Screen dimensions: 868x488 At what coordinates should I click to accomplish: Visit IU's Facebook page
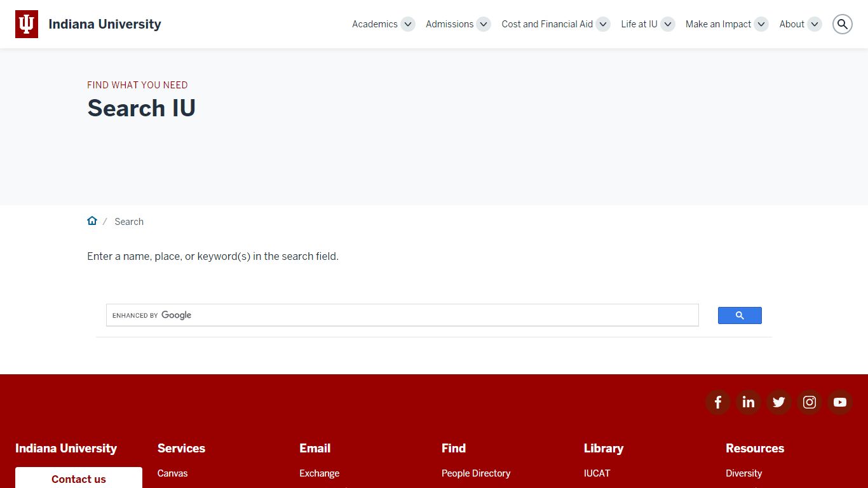coord(718,402)
